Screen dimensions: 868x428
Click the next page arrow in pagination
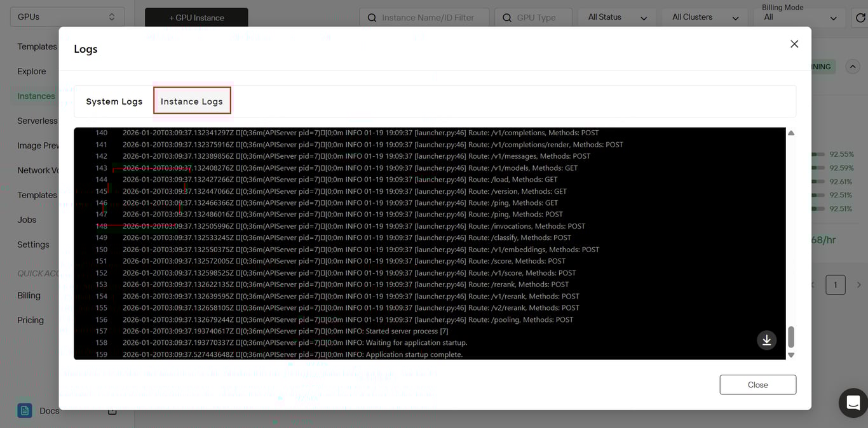click(859, 285)
